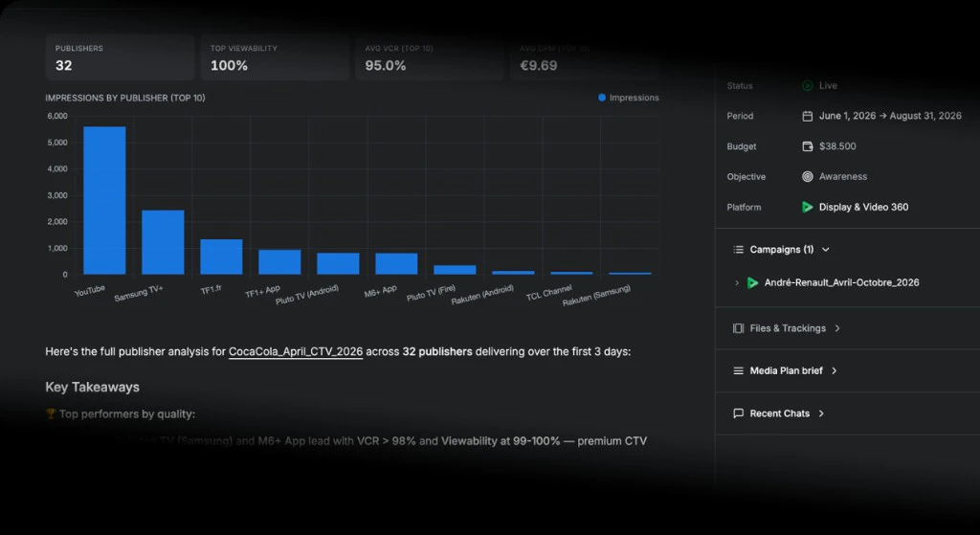Click the Samsung TV+ bar
Screen dimensions: 980x535
pos(163,242)
